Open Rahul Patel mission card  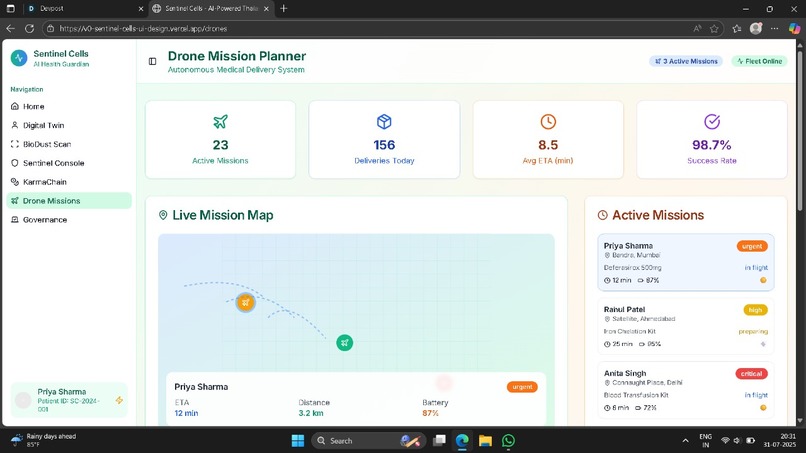click(686, 326)
